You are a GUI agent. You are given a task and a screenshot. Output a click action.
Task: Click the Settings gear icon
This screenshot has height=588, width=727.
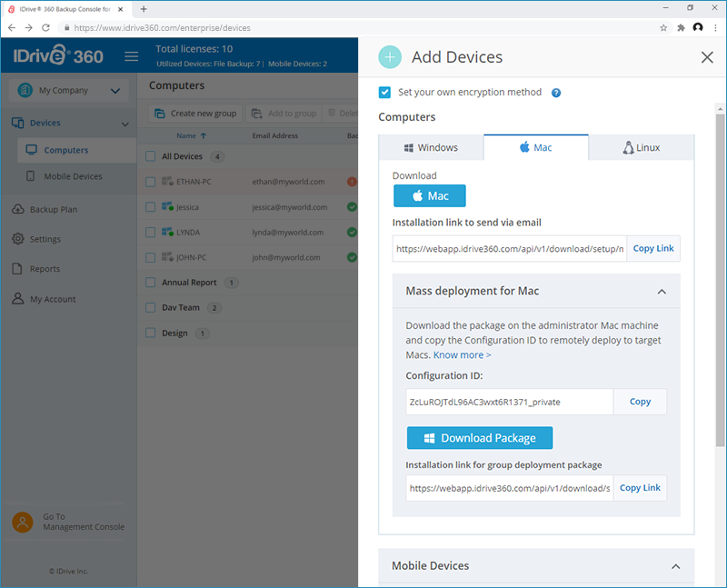coord(17,239)
